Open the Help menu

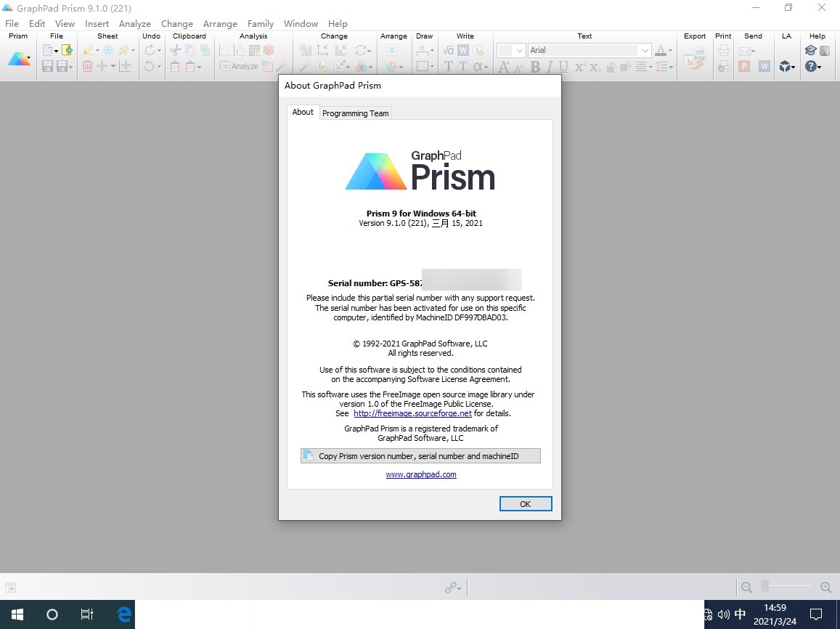(x=338, y=23)
